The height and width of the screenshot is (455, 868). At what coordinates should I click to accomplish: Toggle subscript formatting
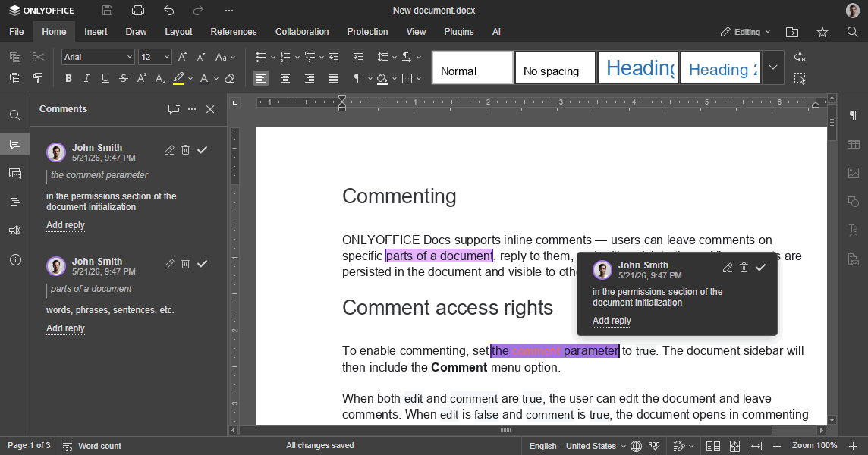160,79
